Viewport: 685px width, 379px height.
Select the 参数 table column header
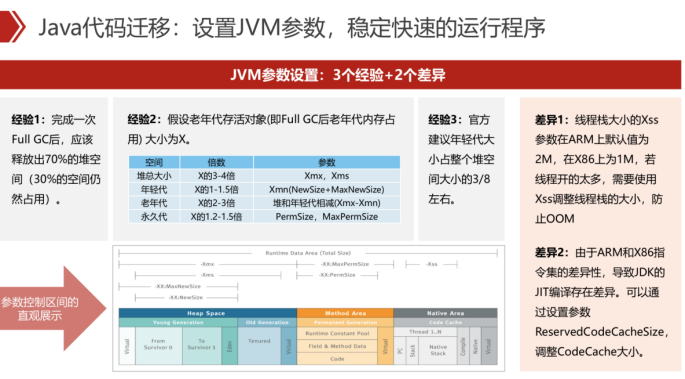tap(327, 162)
